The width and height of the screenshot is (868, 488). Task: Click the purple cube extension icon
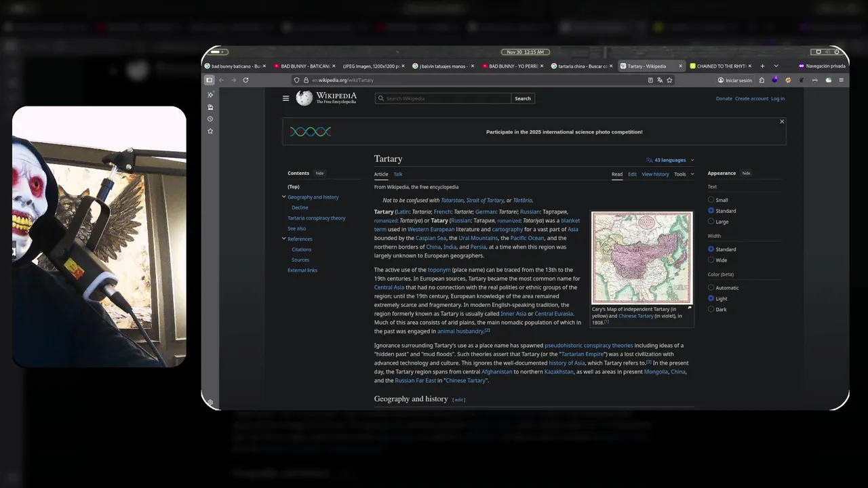[x=775, y=80]
